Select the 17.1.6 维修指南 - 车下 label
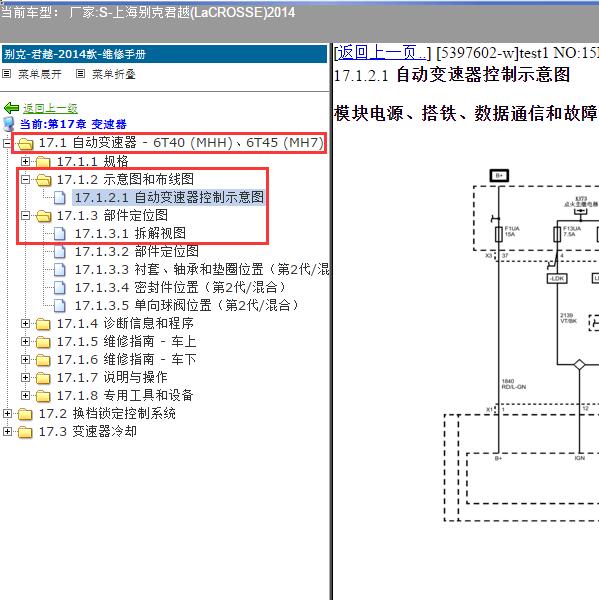 [x=126, y=359]
